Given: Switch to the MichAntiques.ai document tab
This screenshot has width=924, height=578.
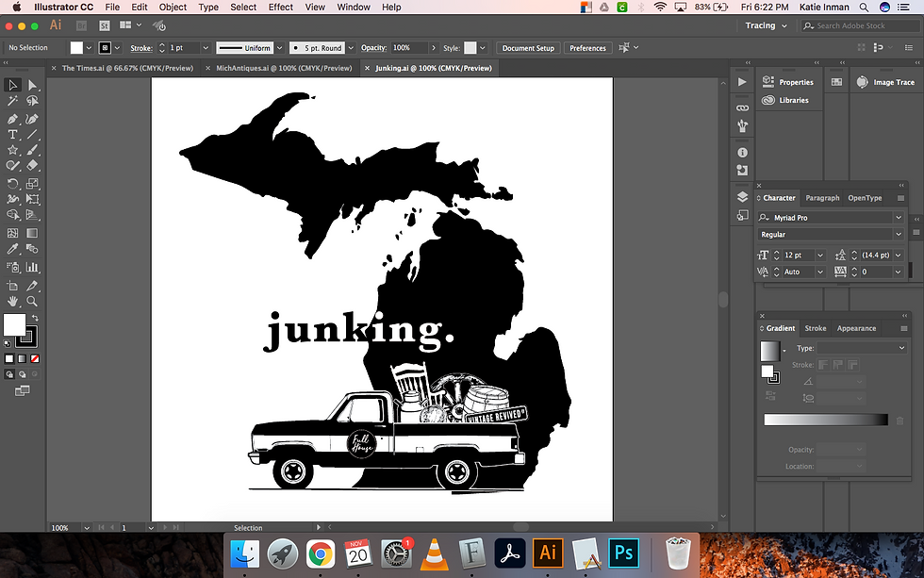Looking at the screenshot, I should [x=283, y=68].
